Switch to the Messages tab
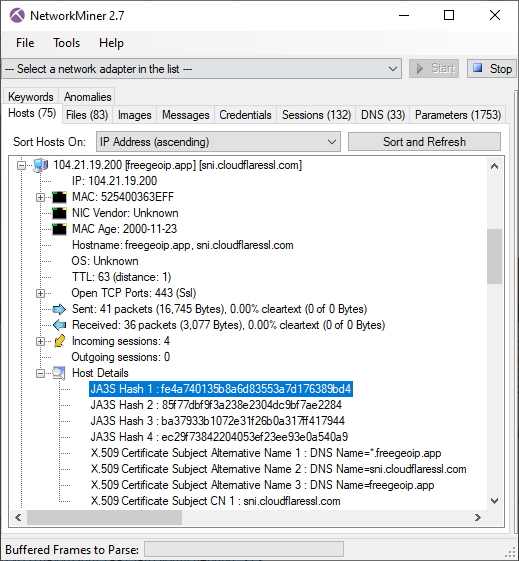The image size is (519, 561). pyautogui.click(x=186, y=115)
